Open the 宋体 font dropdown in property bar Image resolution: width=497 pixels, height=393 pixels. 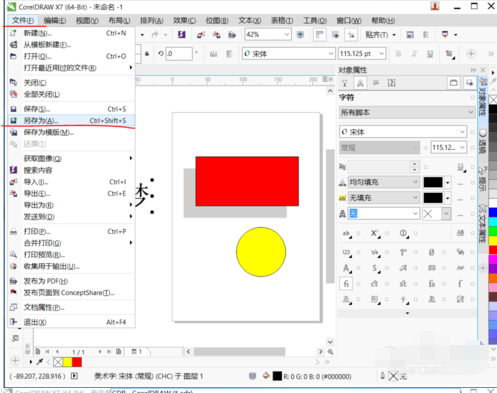click(330, 54)
